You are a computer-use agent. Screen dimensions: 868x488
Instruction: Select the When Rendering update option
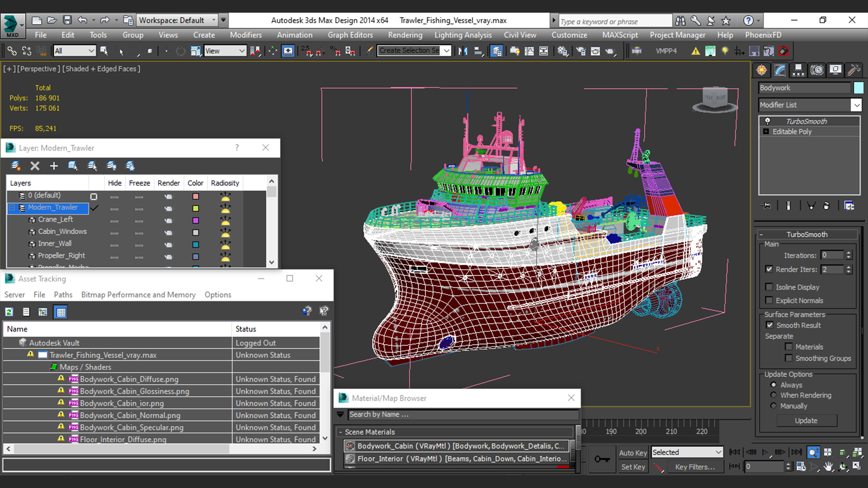click(x=774, y=395)
